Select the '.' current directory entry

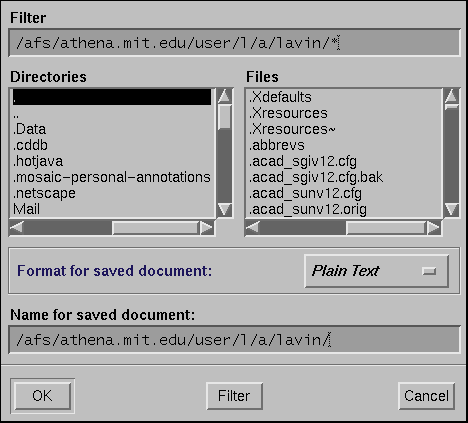tap(112, 97)
